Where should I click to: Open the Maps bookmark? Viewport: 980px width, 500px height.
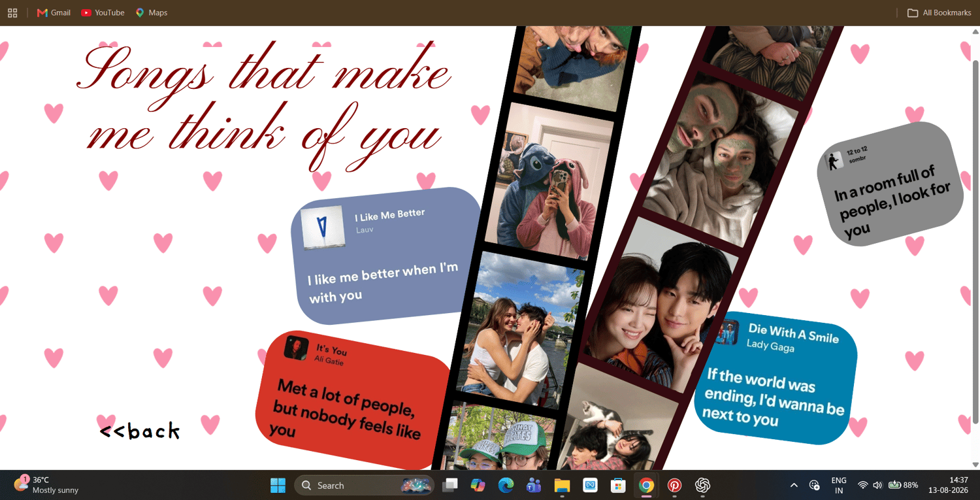[152, 12]
